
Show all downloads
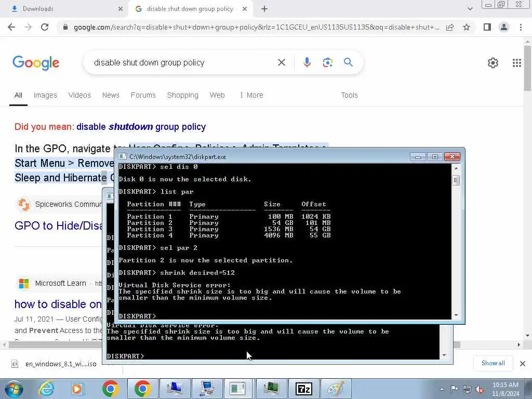tap(493, 363)
